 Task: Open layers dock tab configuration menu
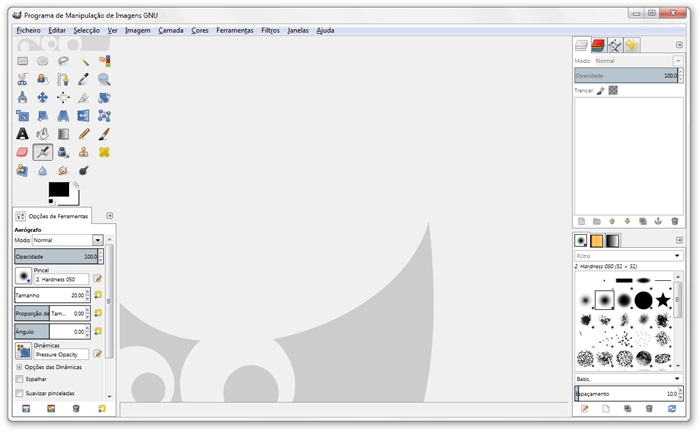coord(679,45)
